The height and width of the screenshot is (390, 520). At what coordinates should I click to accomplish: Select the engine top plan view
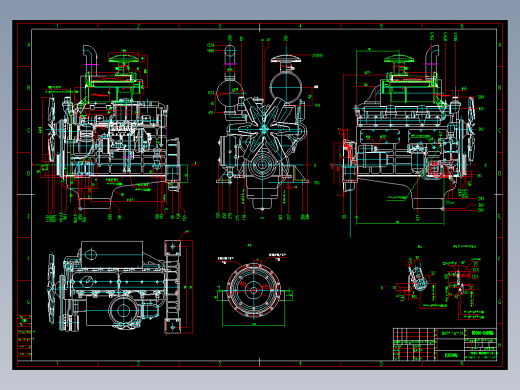tap(115, 287)
